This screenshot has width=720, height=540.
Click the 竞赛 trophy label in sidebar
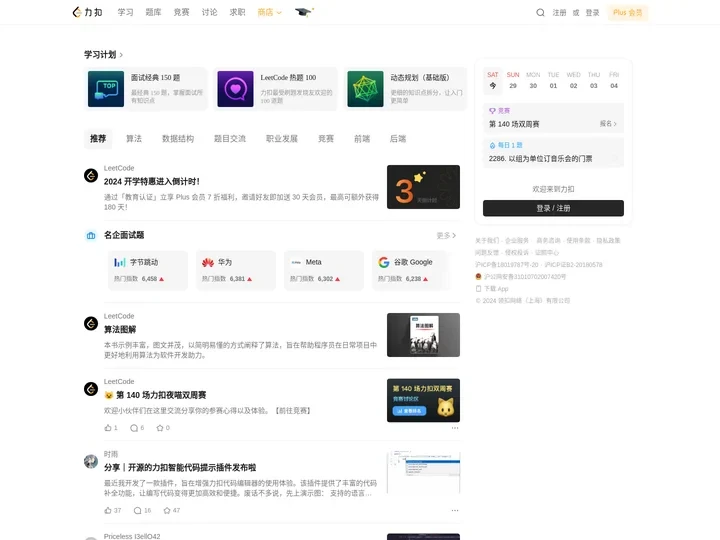500,111
